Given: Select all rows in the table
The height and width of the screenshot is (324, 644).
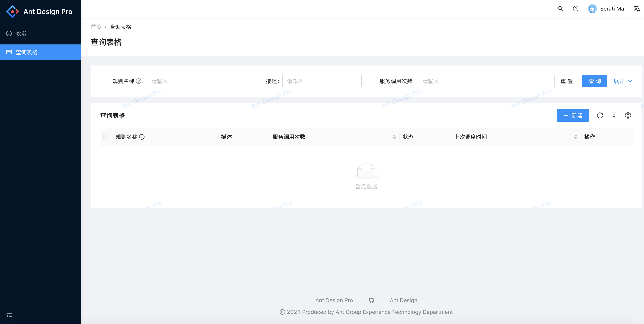Looking at the screenshot, I should pos(106,137).
